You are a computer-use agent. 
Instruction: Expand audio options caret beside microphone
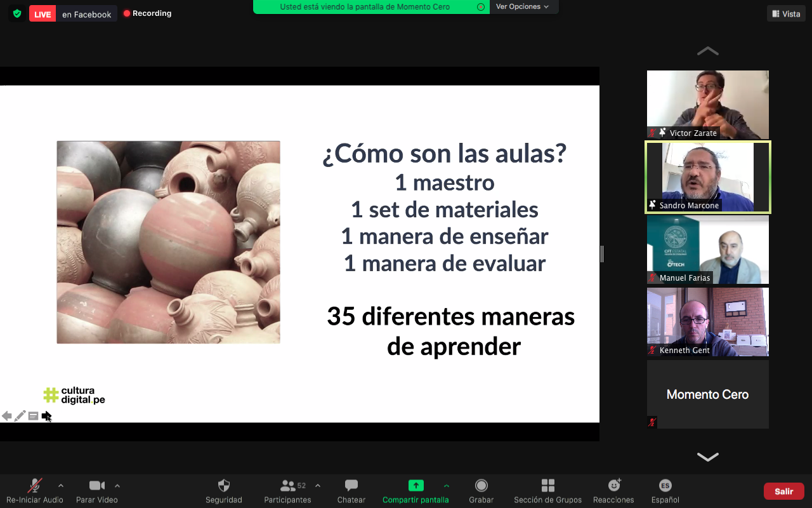coord(61,486)
